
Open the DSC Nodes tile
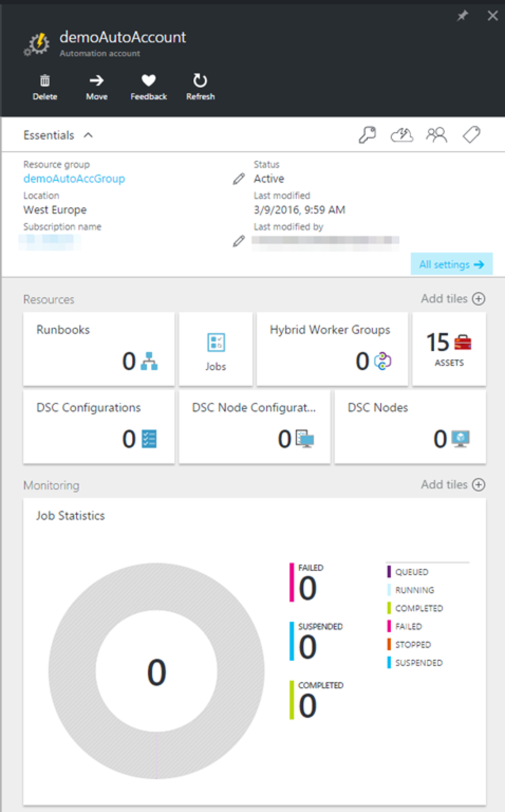pos(410,427)
